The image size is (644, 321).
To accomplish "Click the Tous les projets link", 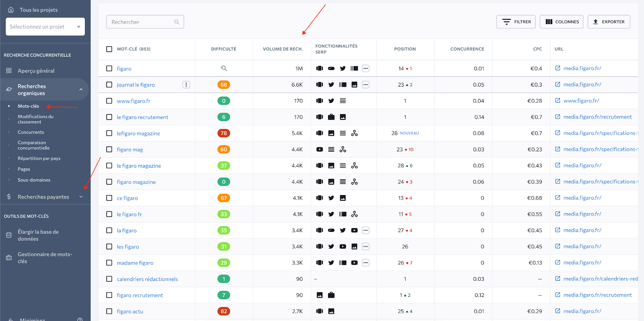I will (x=39, y=10).
